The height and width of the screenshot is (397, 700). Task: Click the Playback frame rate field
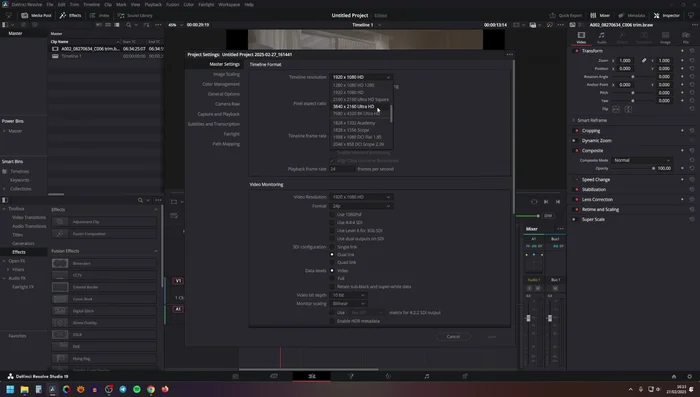(x=342, y=169)
